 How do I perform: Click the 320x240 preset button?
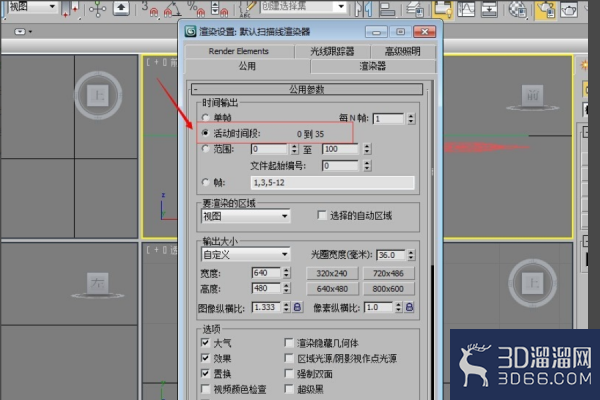coord(332,273)
